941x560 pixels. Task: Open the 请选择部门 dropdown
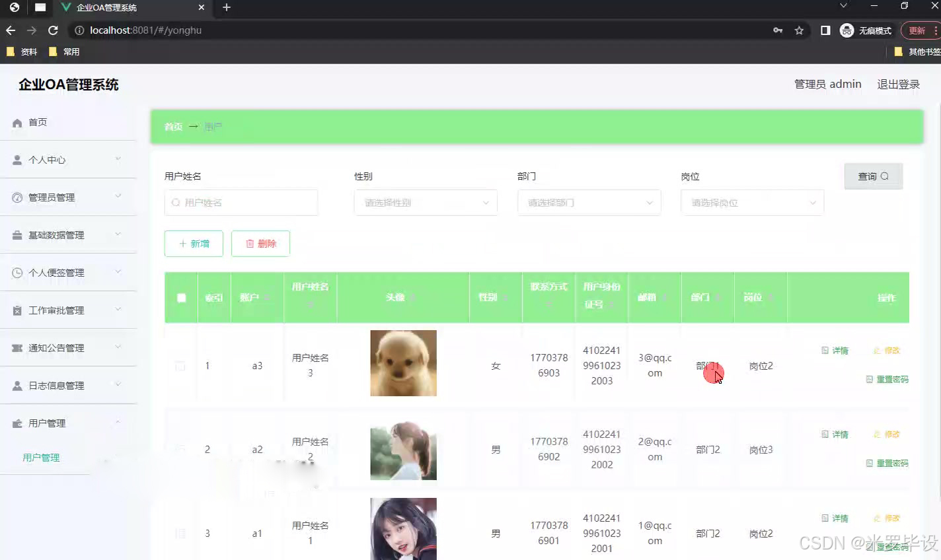pyautogui.click(x=588, y=202)
